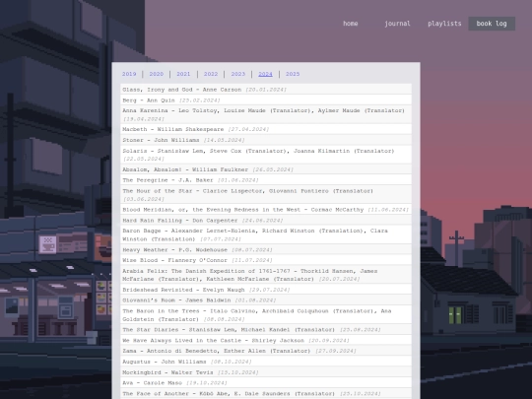Switch to the 2022 book list
532x399 pixels.
click(211, 74)
